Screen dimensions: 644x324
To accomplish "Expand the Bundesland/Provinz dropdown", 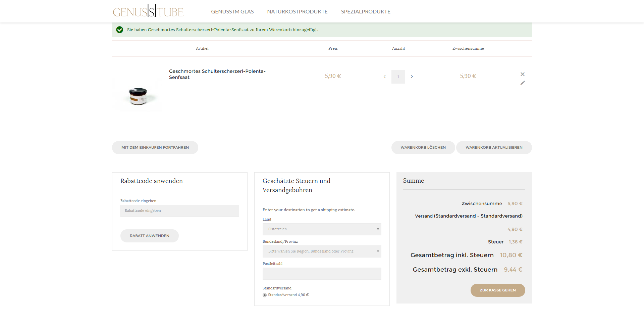I will [322, 251].
